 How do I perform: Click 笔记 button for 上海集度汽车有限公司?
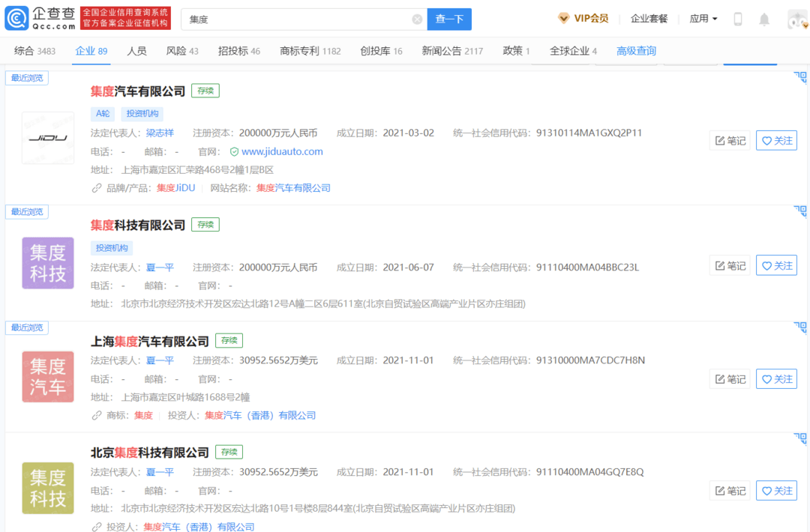730,378
